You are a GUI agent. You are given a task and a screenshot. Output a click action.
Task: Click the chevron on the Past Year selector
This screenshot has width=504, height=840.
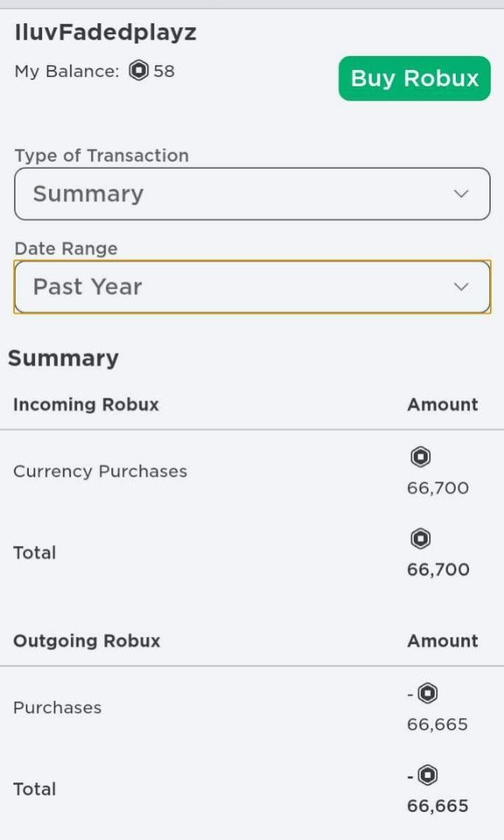pyautogui.click(x=460, y=286)
